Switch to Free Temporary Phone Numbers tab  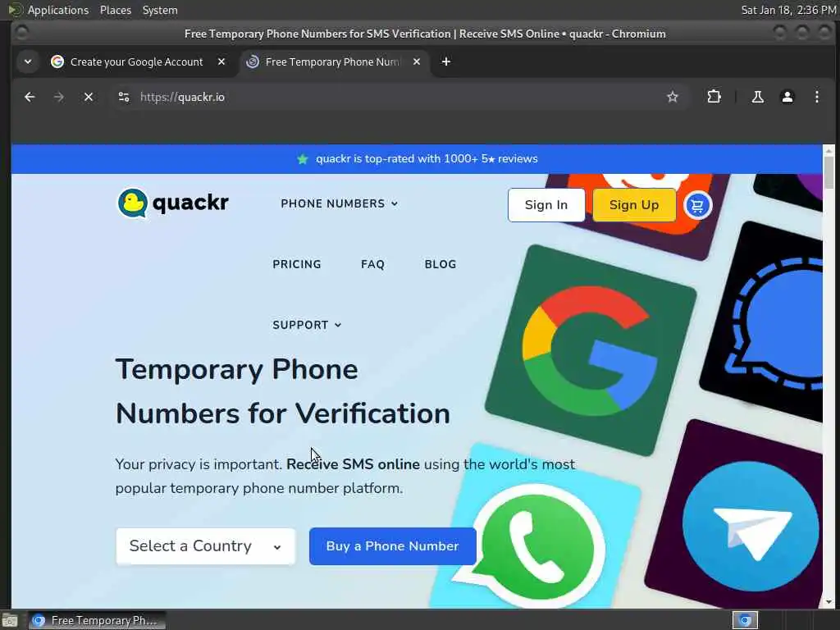[332, 62]
